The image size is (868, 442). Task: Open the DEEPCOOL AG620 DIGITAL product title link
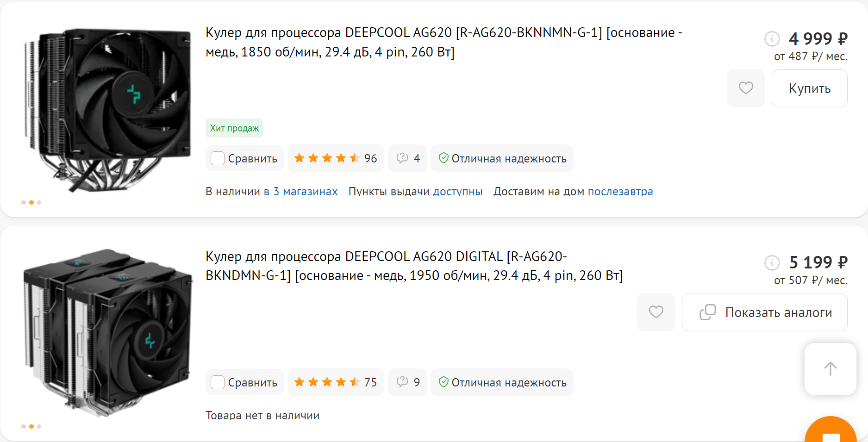click(x=413, y=266)
